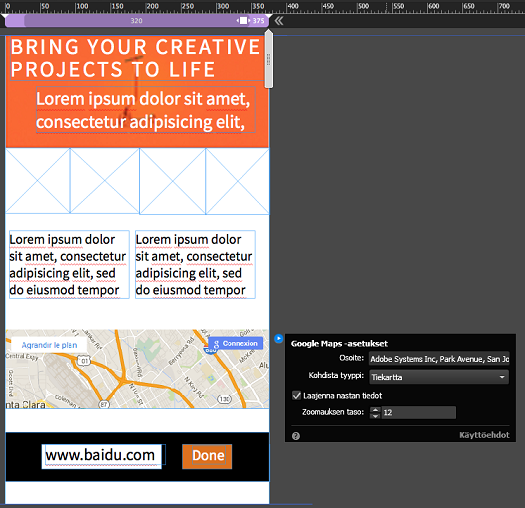Select the BRING YOUR CREATIVE PROJECTS TO LIFE heading

point(136,58)
